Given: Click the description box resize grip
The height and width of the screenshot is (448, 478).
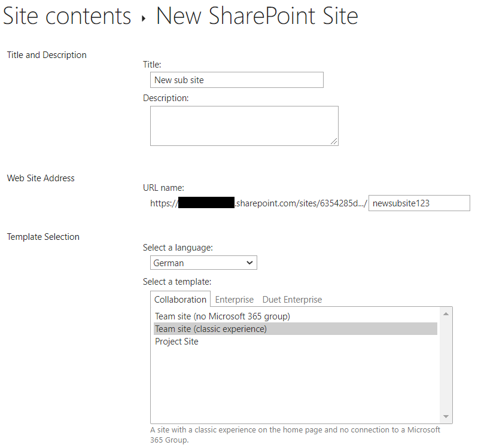Looking at the screenshot, I should pos(334,141).
